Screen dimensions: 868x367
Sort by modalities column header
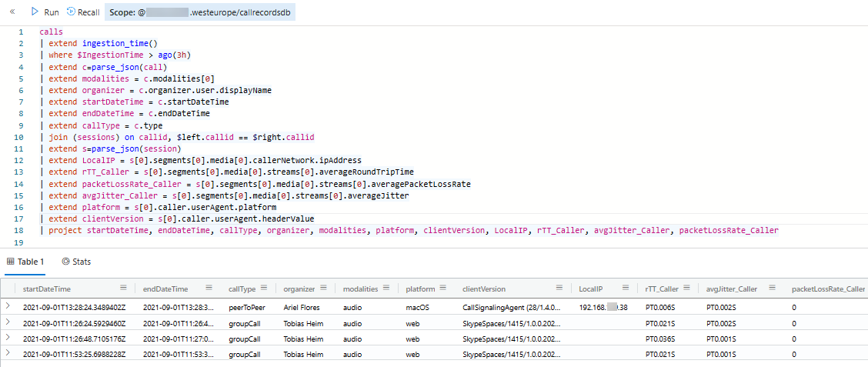coord(360,289)
